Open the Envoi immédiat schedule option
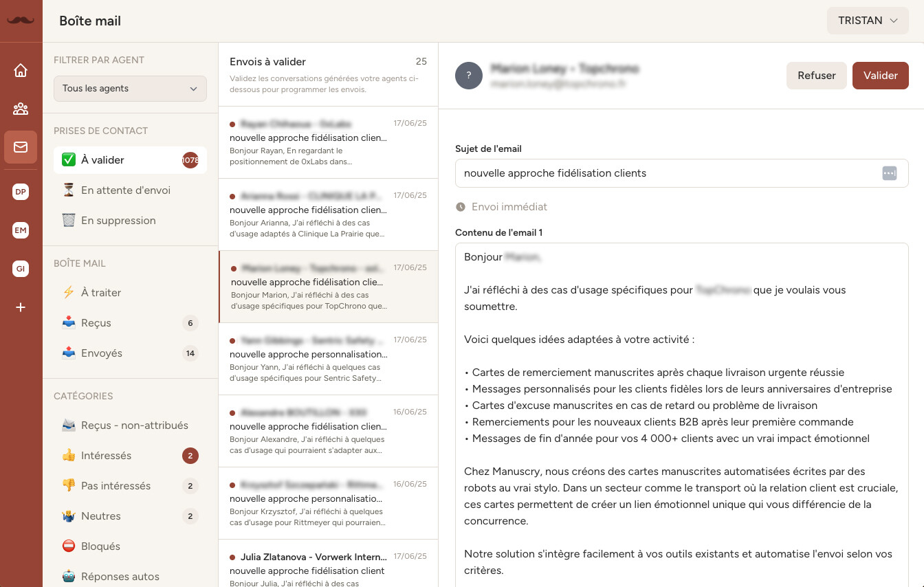 [x=509, y=207]
